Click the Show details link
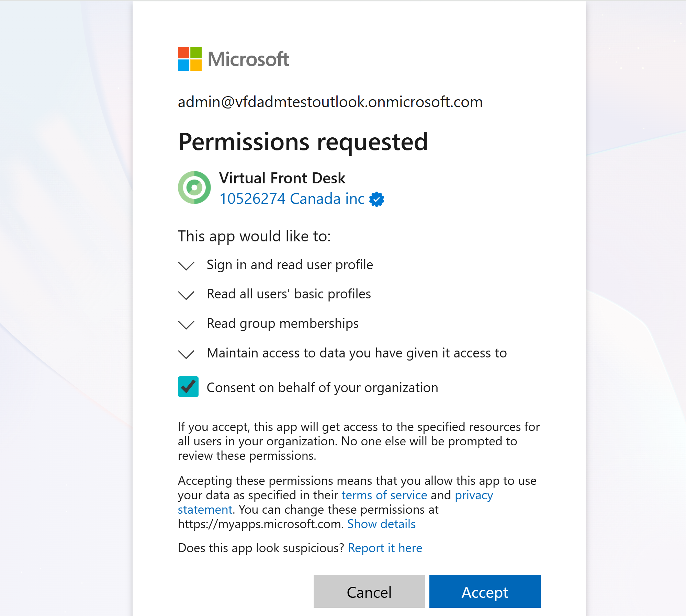 pyautogui.click(x=381, y=524)
